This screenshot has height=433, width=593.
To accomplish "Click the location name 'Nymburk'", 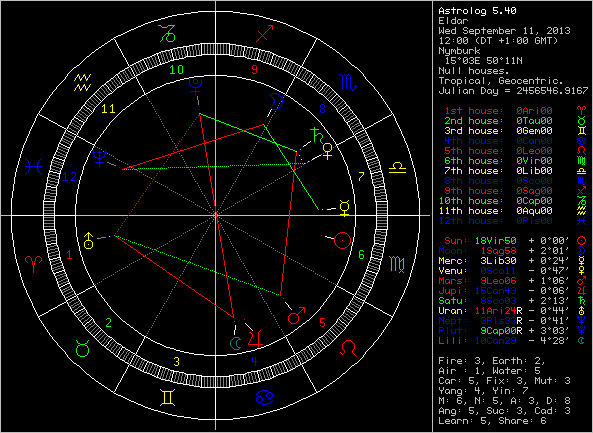I will (x=459, y=51).
